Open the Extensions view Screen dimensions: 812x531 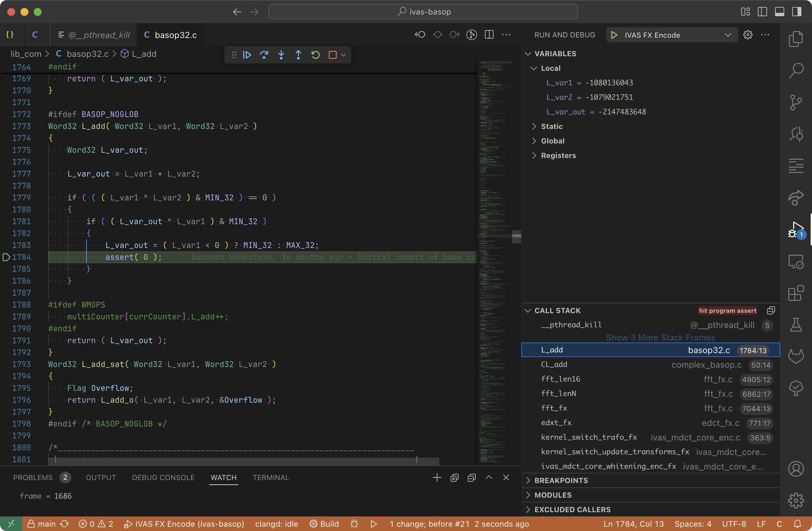[796, 293]
